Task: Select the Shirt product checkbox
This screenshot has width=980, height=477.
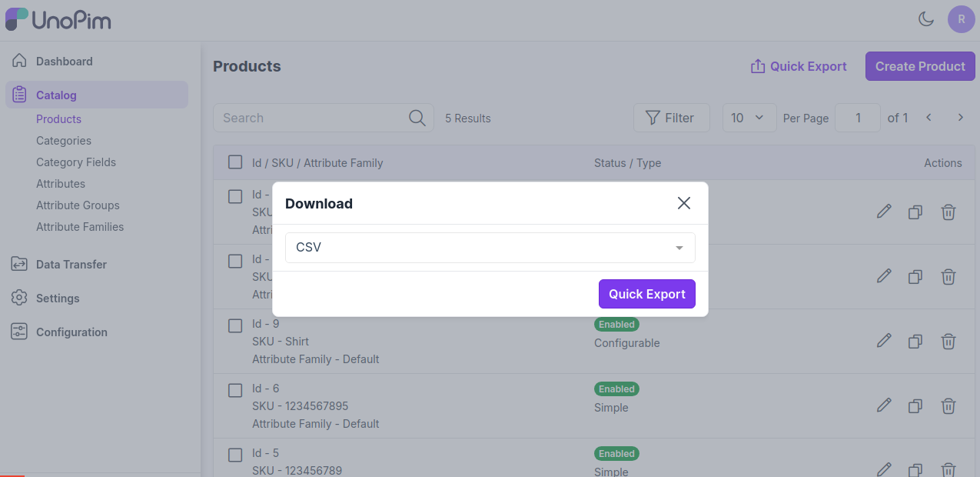Action: pyautogui.click(x=235, y=325)
